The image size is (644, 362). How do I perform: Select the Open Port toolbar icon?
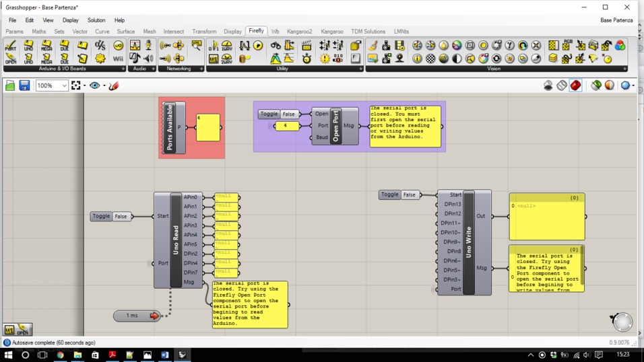[11, 59]
